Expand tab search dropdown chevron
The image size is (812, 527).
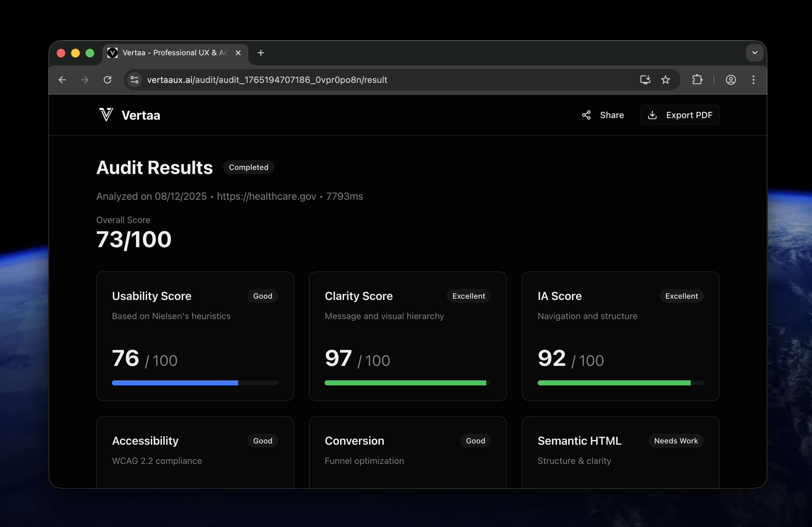(754, 53)
